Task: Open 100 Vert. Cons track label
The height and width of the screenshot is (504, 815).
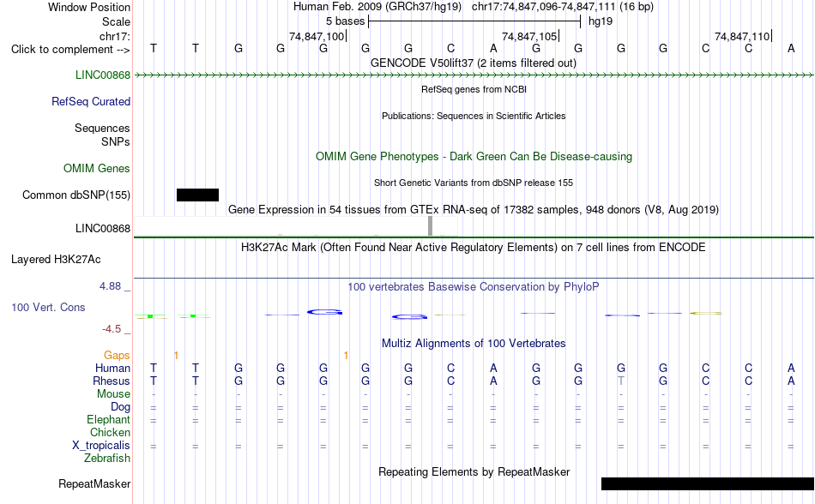Action: coord(48,307)
